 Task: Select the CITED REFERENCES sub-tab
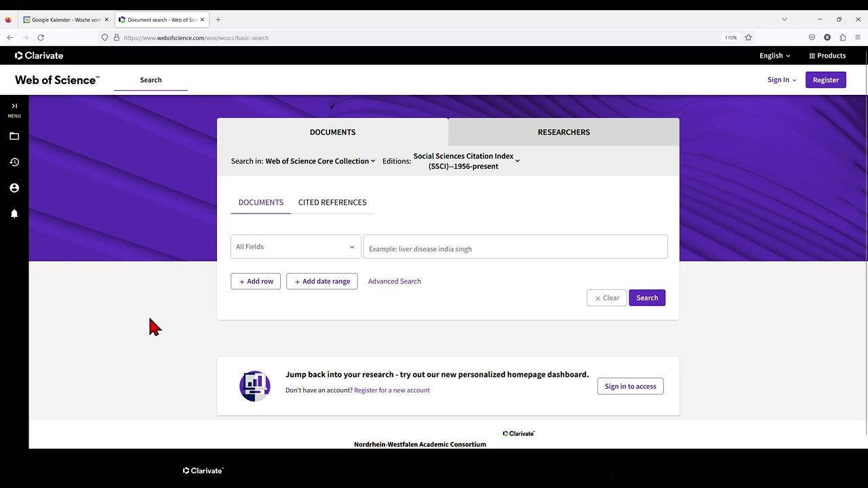point(332,203)
